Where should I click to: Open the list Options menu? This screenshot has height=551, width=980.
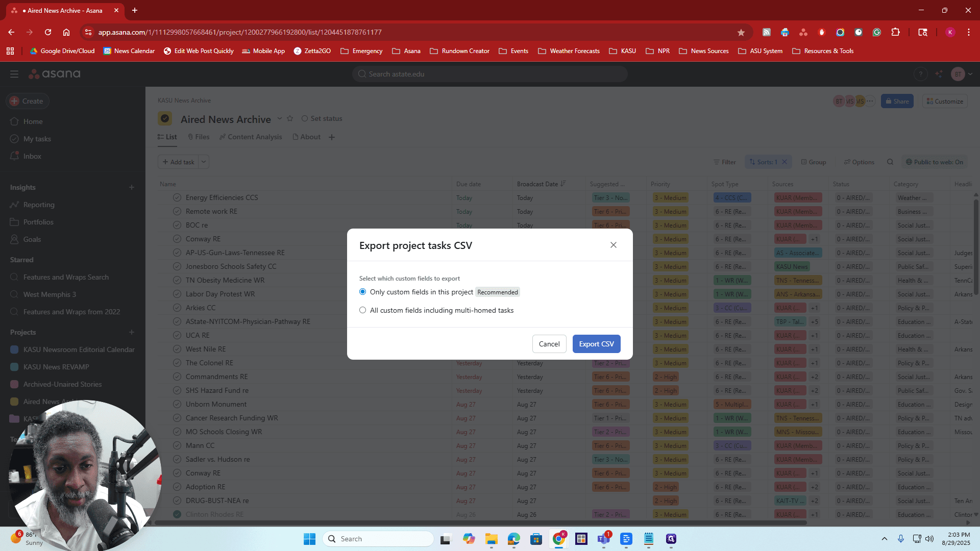[859, 162]
